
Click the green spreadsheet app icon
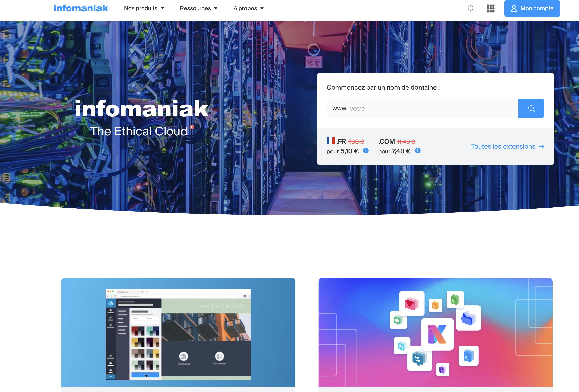(455, 299)
